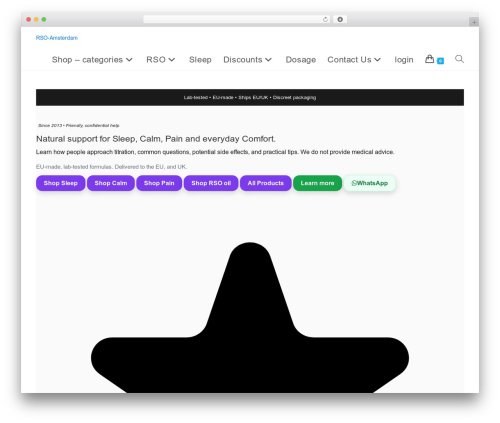Click the browser reload icon
This screenshot has width=500, height=423.
point(325,19)
